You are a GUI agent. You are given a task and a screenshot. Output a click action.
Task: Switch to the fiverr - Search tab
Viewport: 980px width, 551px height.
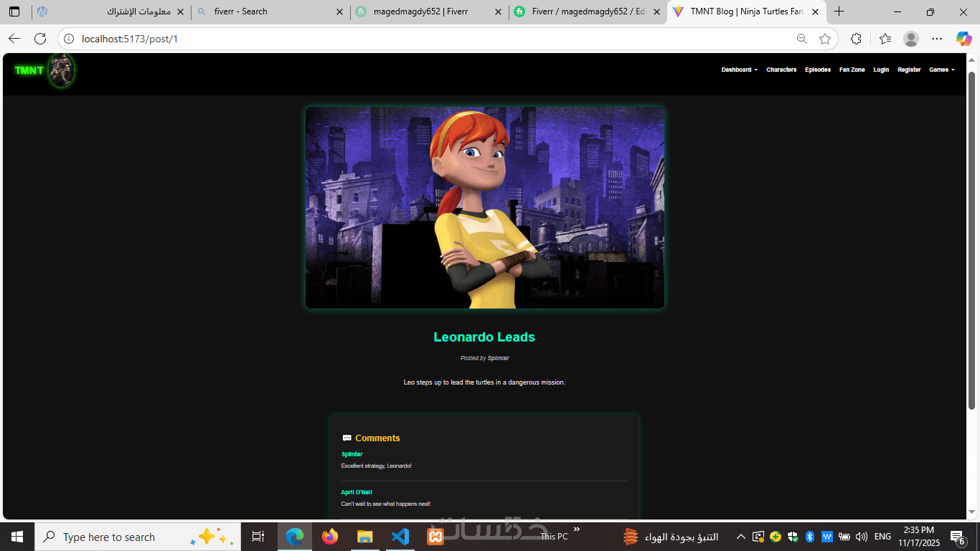271,11
